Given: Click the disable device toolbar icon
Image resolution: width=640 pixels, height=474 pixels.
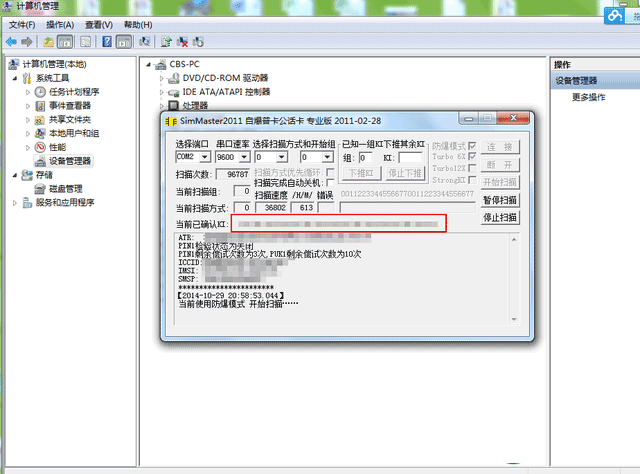Looking at the screenshot, I should pos(198,42).
